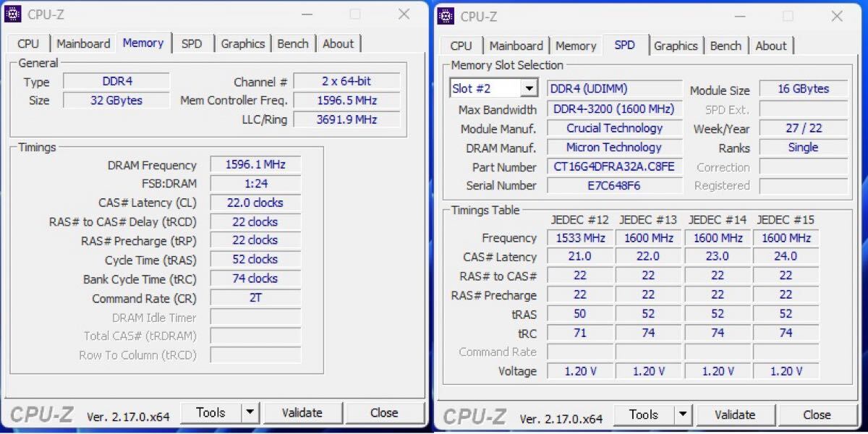Click the Command Rate 2T value
This screenshot has width=868, height=434.
pyautogui.click(x=255, y=297)
